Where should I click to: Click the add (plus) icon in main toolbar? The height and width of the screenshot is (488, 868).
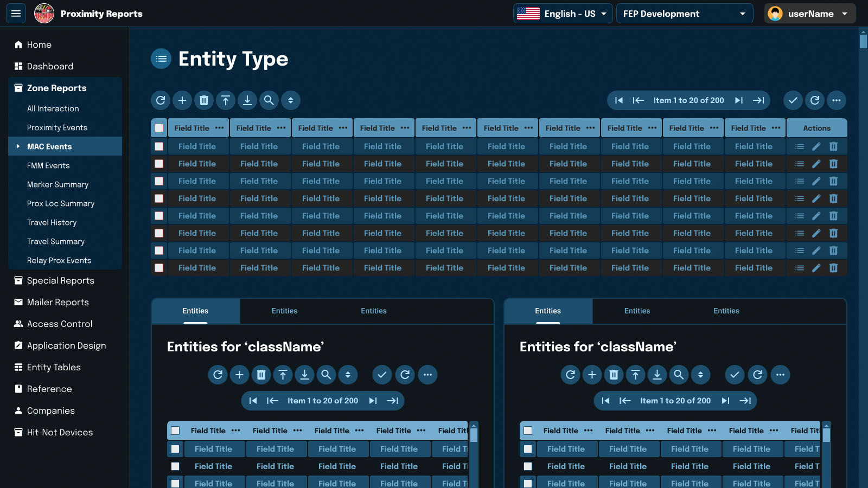coord(182,100)
